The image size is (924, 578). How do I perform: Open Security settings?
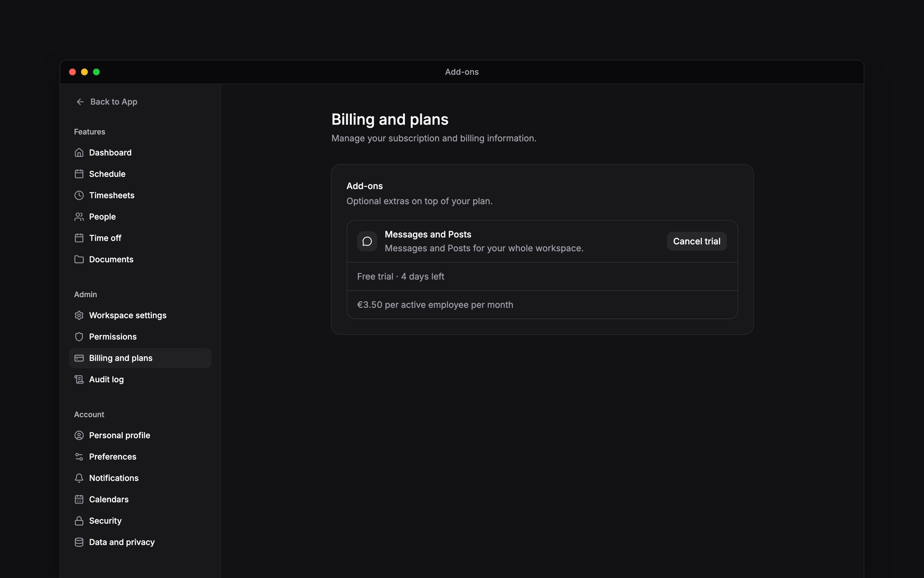point(140,521)
